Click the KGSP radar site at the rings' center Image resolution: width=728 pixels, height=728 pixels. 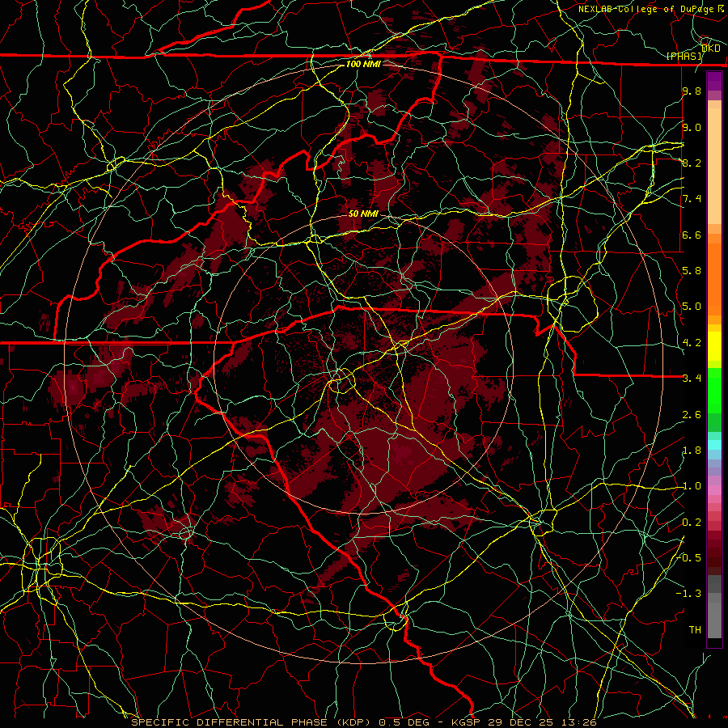tap(363, 363)
